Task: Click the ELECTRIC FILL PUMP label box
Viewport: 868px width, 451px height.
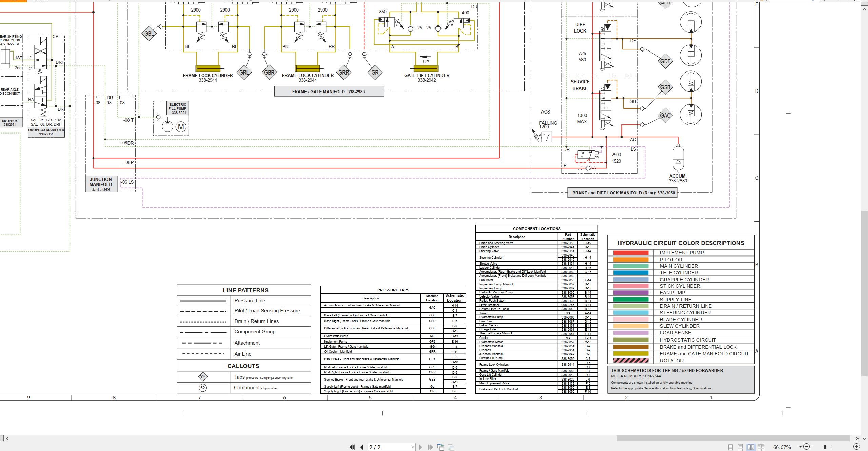Action: click(x=177, y=108)
